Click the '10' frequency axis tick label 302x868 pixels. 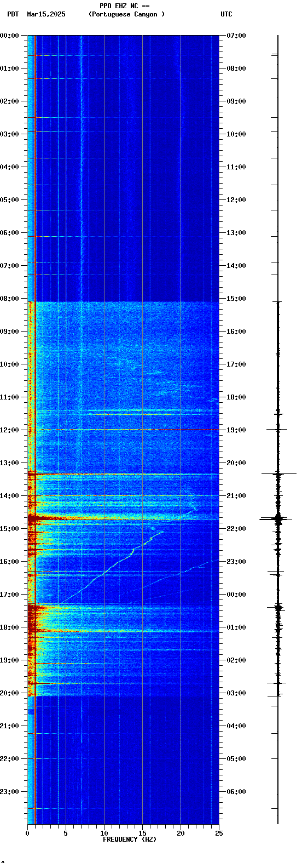(104, 833)
